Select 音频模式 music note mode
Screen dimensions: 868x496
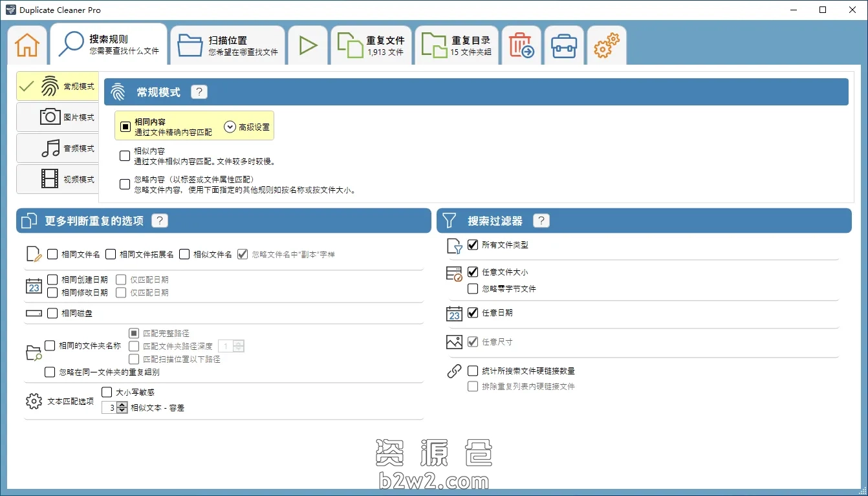58,148
